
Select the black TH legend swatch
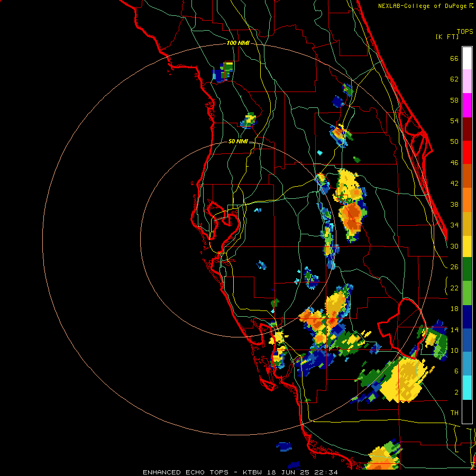coord(467,411)
